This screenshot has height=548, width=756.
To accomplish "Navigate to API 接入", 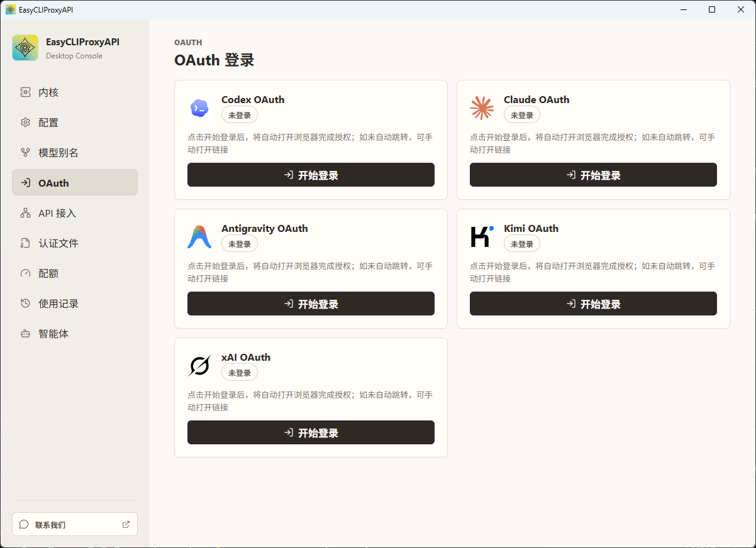I will point(75,213).
